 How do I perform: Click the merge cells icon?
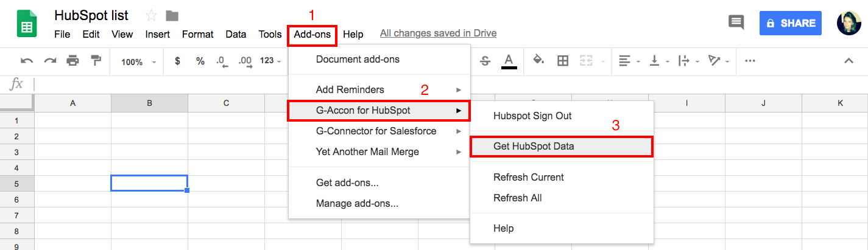(586, 61)
